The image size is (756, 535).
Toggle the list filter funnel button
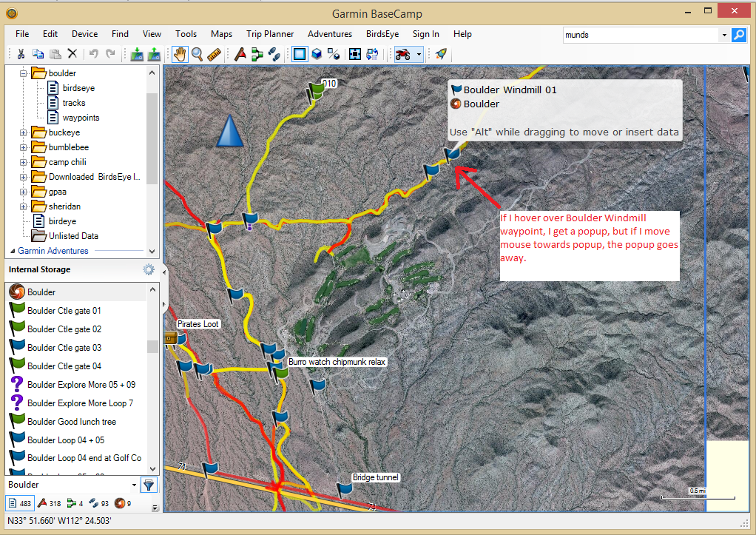point(149,485)
